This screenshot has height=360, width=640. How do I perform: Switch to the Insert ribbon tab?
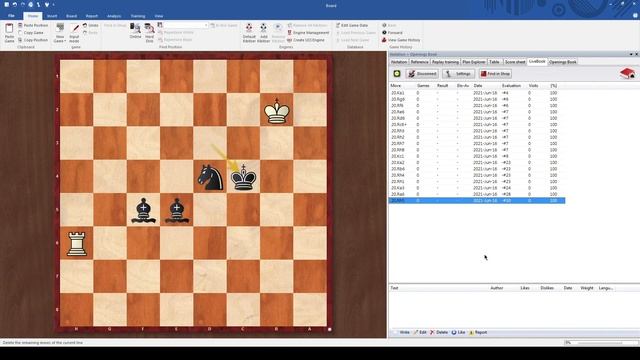(x=52, y=16)
